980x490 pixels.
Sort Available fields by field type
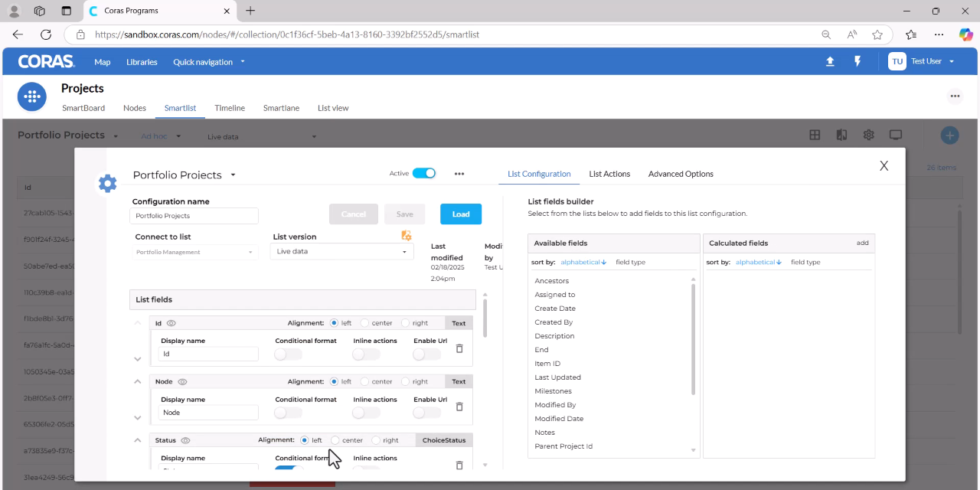click(630, 262)
